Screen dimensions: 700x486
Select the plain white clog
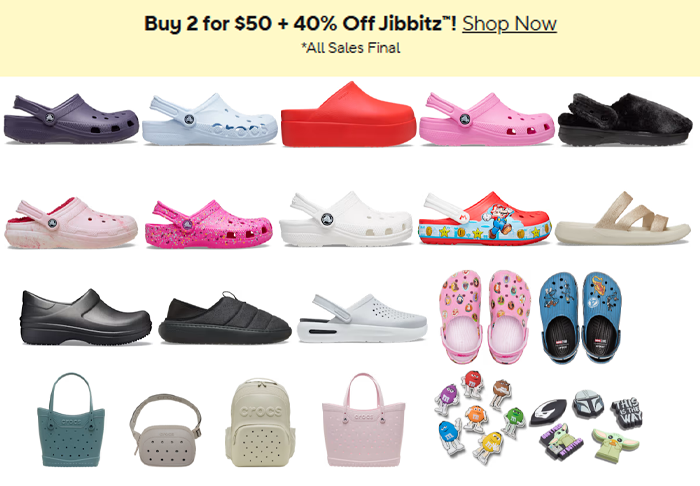346,219
